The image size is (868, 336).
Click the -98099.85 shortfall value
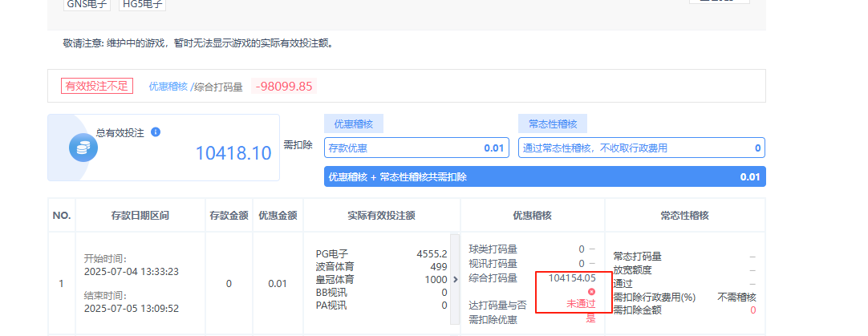point(284,87)
